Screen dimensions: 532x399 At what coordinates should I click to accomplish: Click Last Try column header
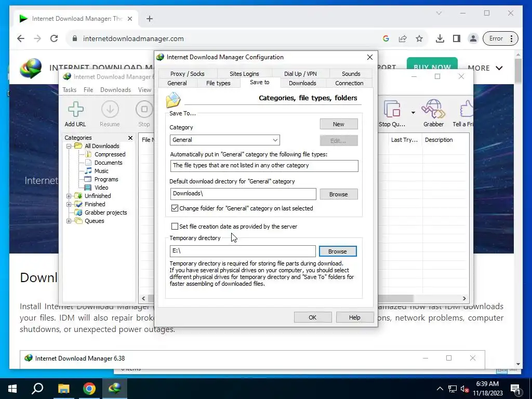(x=404, y=140)
